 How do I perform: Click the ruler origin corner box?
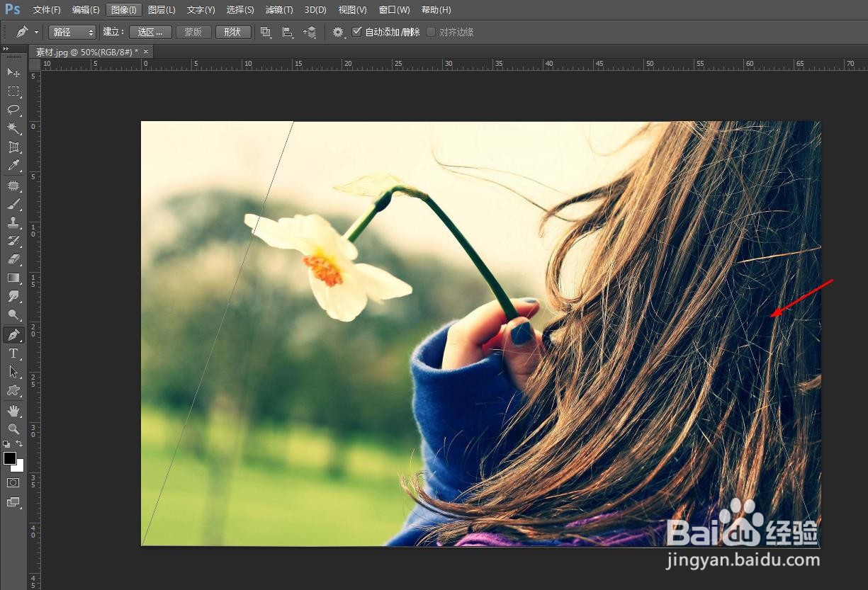click(x=35, y=64)
